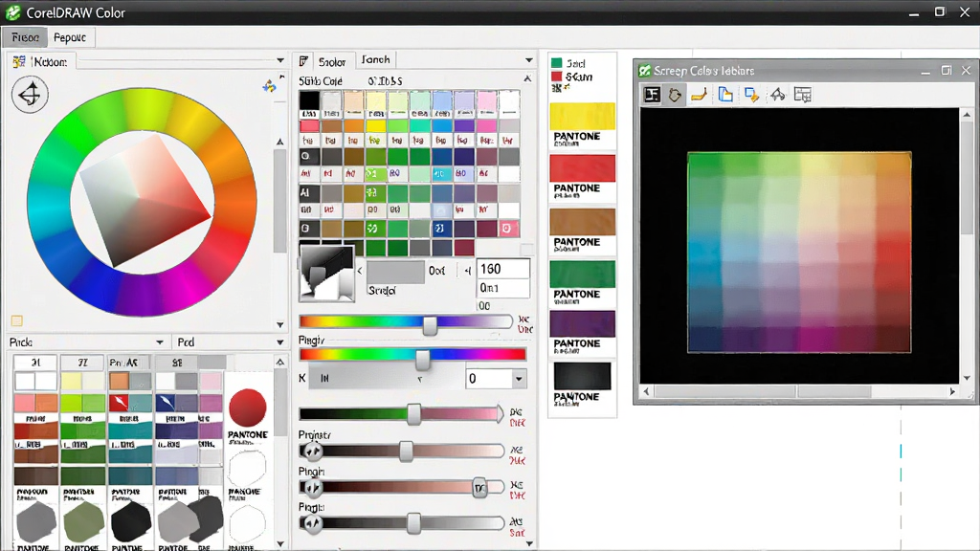
Task: Open the table grid icon in Screen Colors toolbar
Action: (803, 95)
